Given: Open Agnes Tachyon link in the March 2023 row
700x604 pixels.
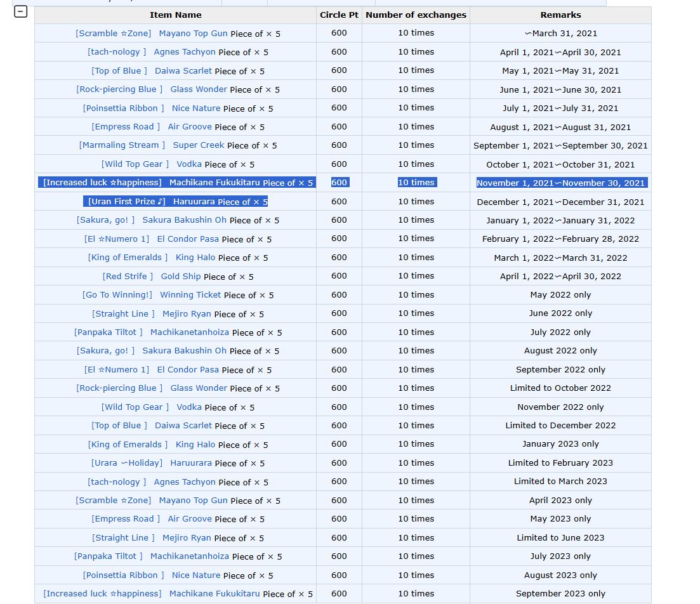Looking at the screenshot, I should (185, 482).
